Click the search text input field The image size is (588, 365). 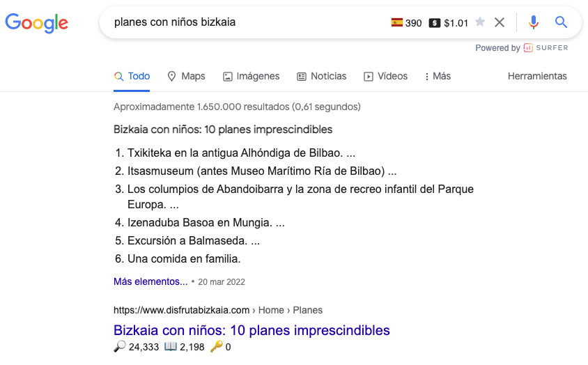coord(247,22)
